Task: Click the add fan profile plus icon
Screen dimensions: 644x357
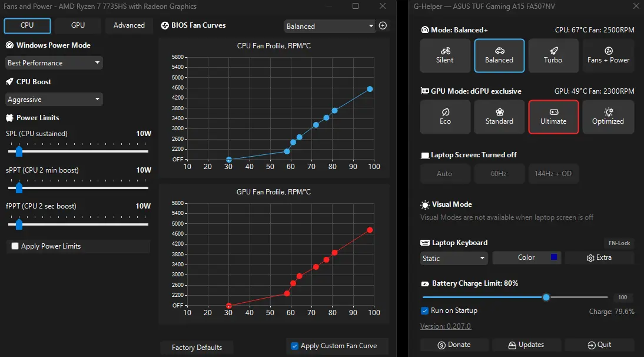Action: (383, 25)
